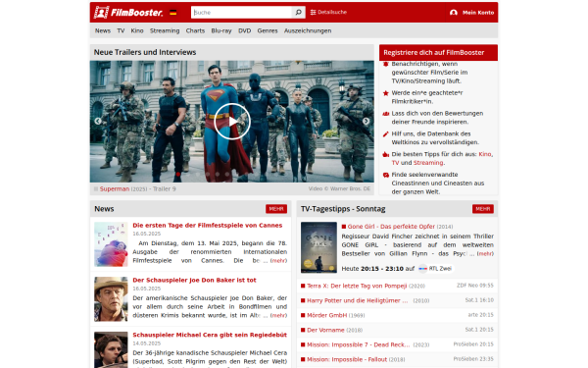
Task: Open the Streaming menu
Action: 165,30
